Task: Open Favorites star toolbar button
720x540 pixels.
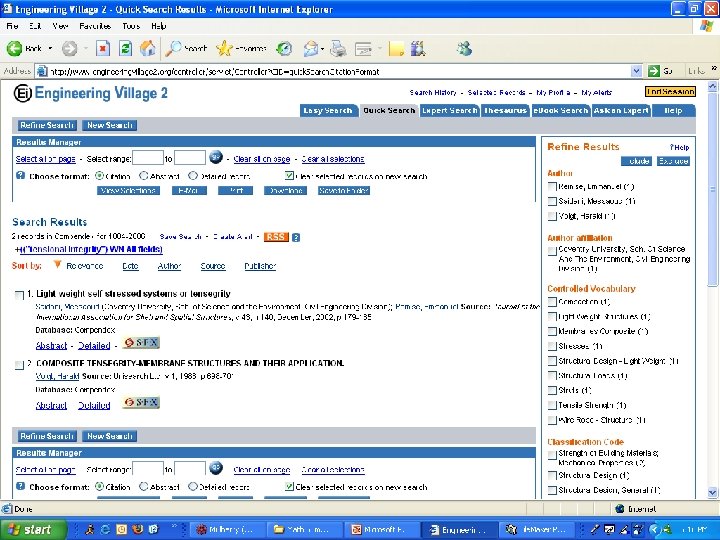Action: tap(241, 48)
